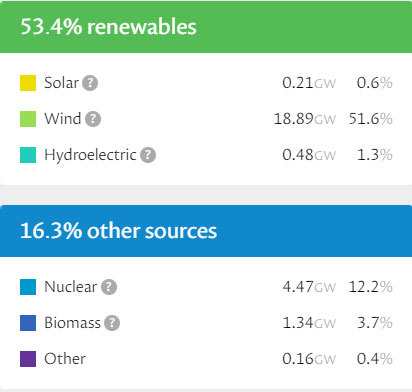Click the blue Nuclear color swatch
The image size is (412, 392).
[x=28, y=287]
